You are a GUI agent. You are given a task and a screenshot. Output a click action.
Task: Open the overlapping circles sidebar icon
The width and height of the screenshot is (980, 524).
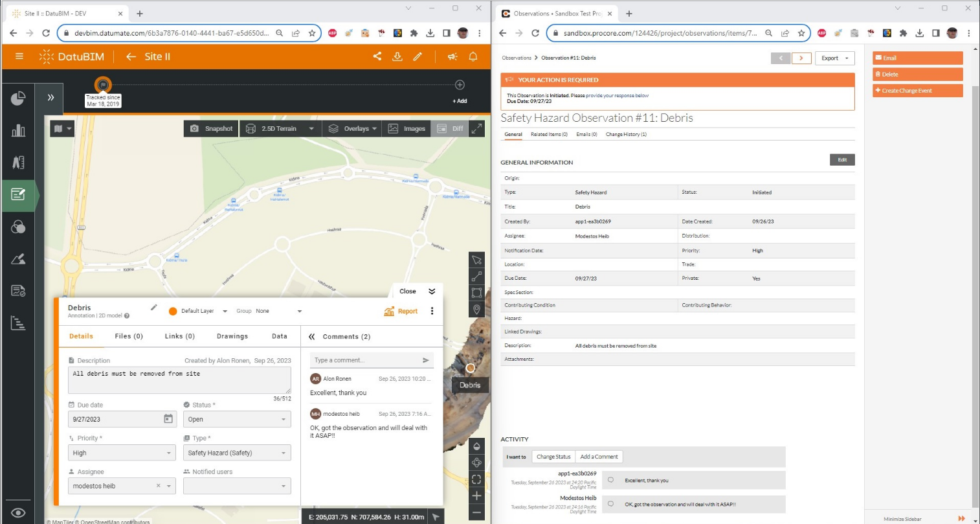point(18,227)
